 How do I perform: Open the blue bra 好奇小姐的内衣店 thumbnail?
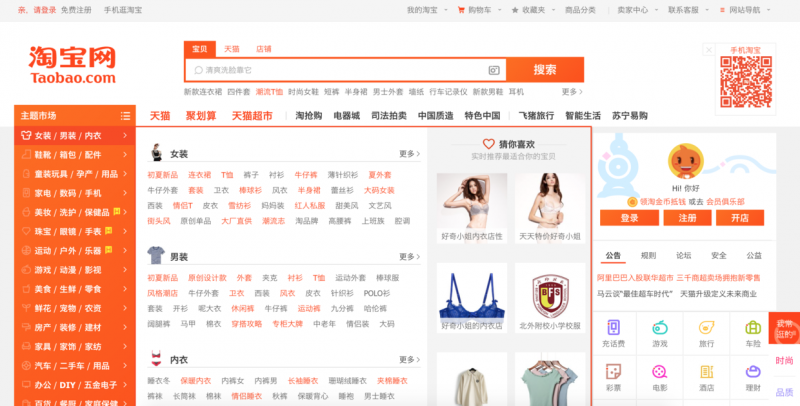472,298
